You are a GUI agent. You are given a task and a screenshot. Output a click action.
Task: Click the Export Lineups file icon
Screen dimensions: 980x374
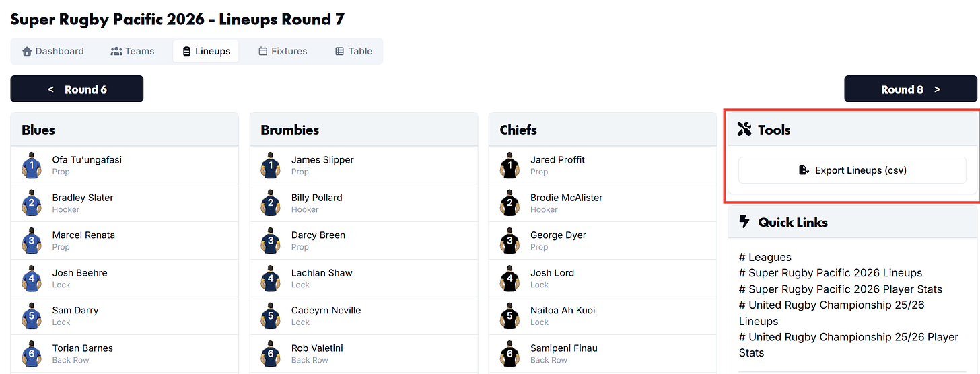(804, 170)
